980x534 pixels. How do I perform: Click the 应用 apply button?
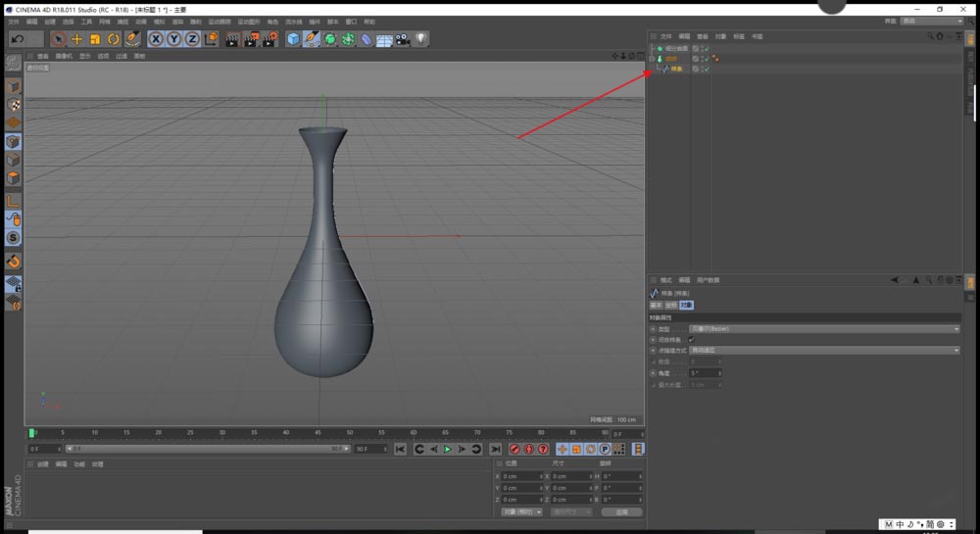coord(621,511)
